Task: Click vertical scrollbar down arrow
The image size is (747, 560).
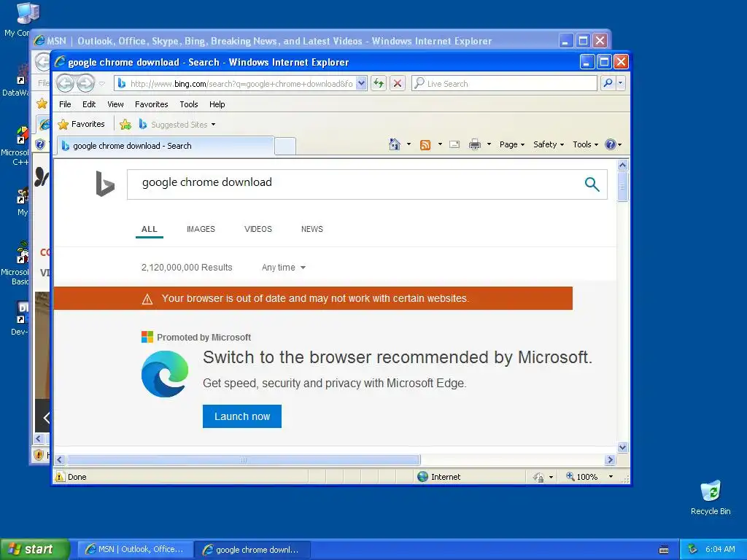Action: click(622, 447)
